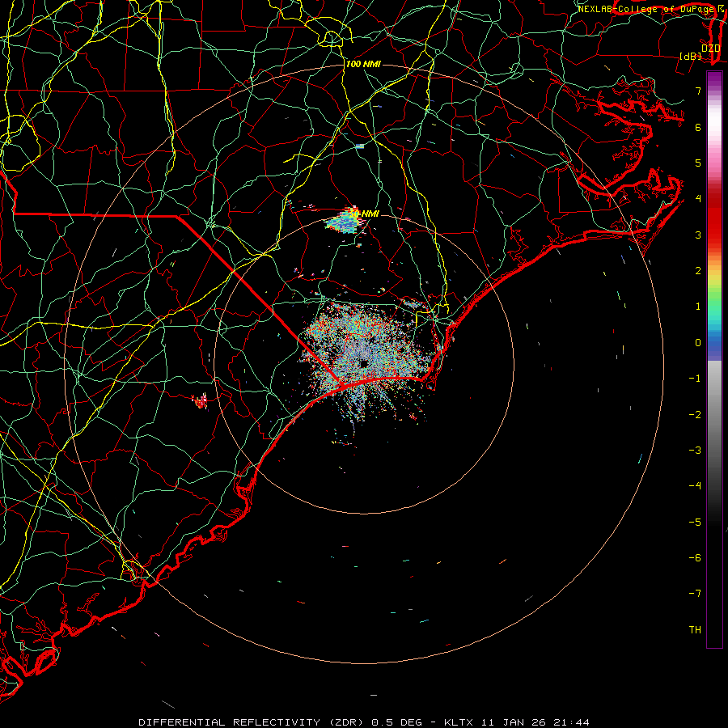
Task: Click the 50 NMI range ring label
Action: [x=364, y=214]
